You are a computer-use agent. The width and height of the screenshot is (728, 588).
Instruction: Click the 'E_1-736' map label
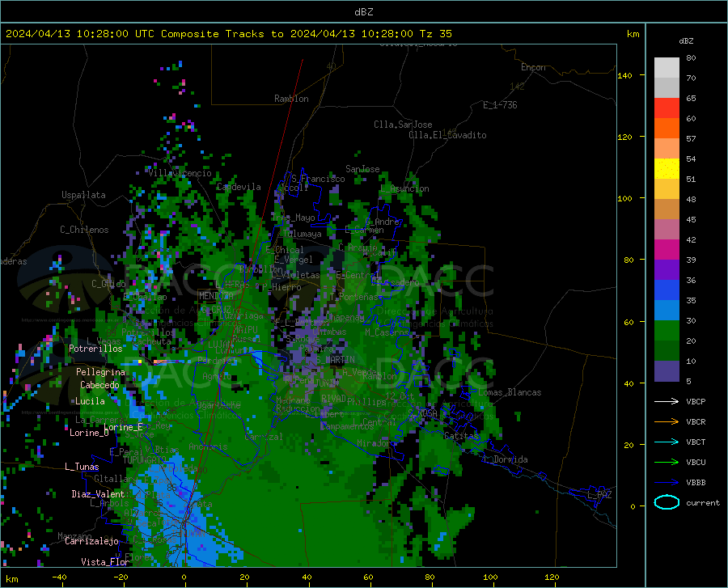500,105
